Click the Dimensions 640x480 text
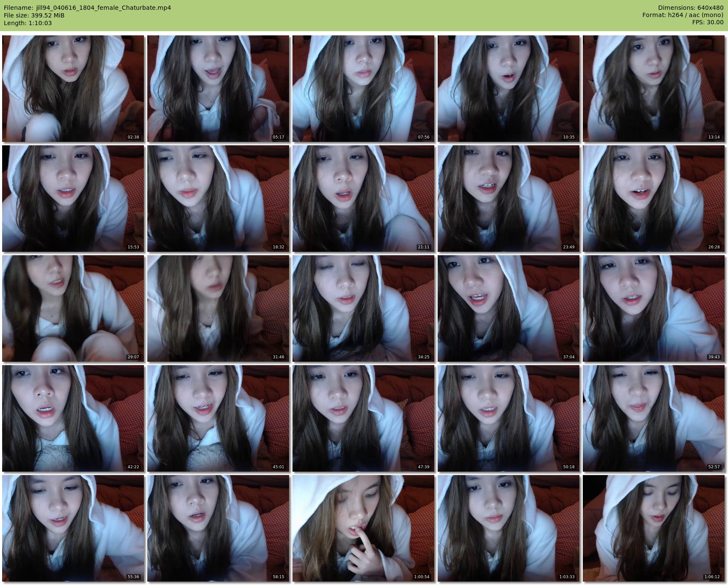This screenshot has width=728, height=585. [x=691, y=8]
